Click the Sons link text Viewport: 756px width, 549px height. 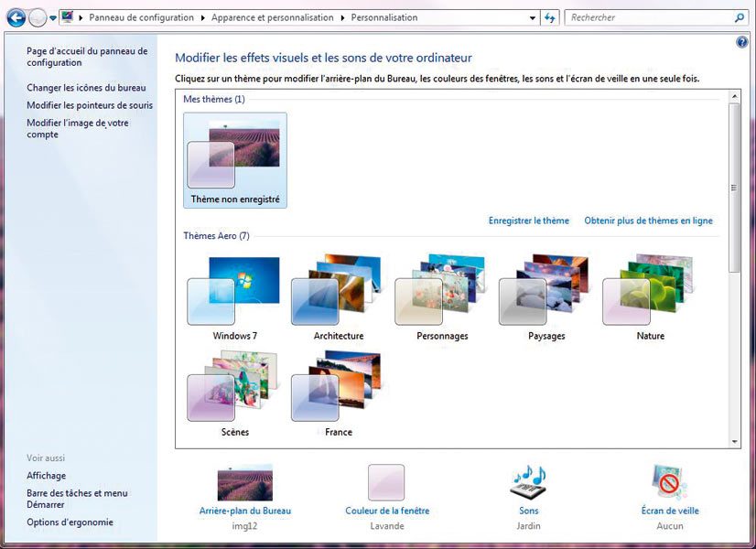(x=528, y=511)
